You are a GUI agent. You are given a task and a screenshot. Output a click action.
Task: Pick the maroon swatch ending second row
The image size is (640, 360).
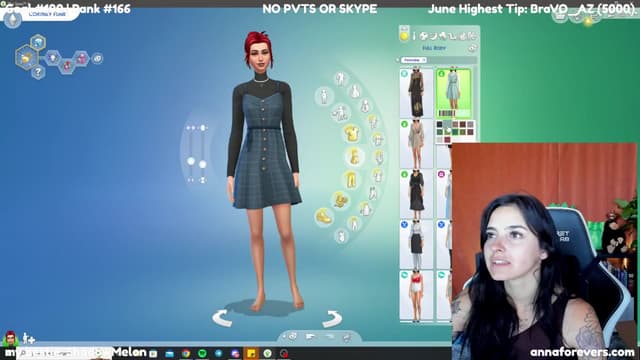tap(471, 132)
